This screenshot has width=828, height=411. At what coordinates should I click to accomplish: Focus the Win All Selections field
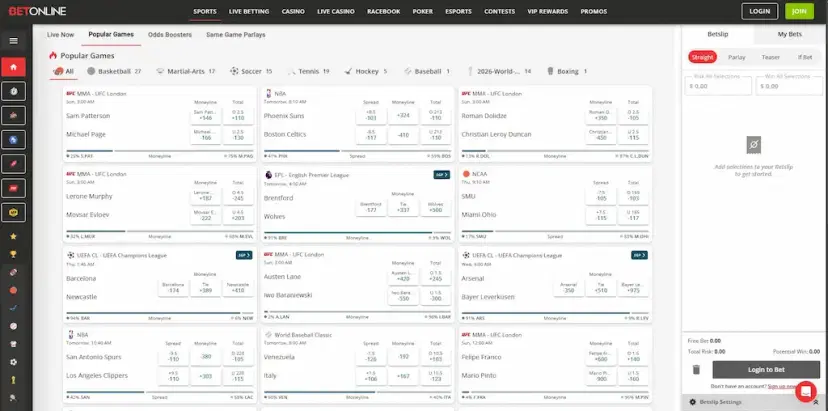click(789, 86)
